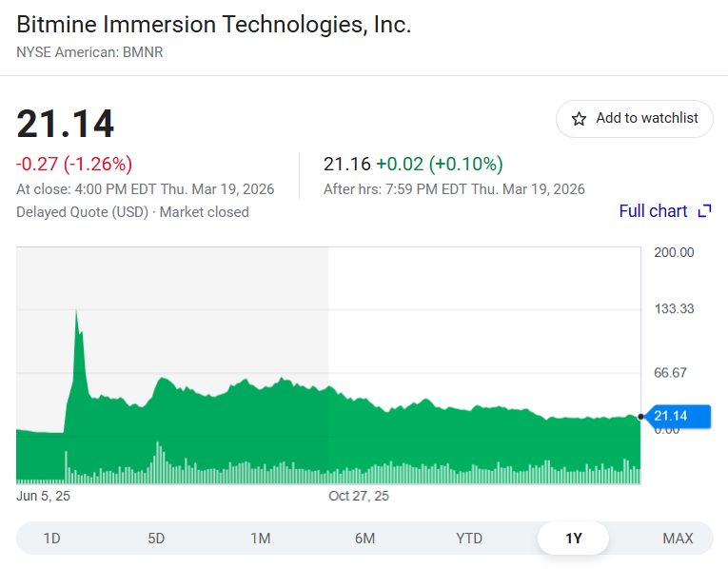Open the Full chart link

coord(653,211)
